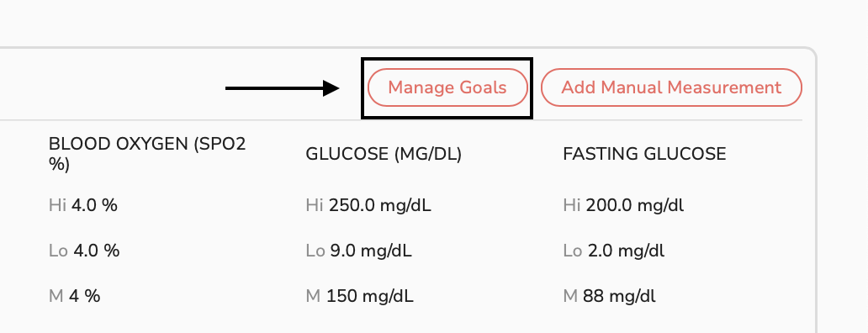The image size is (868, 333).
Task: Click the black arrow pointing at Manage Goals
Action: pyautogui.click(x=283, y=88)
